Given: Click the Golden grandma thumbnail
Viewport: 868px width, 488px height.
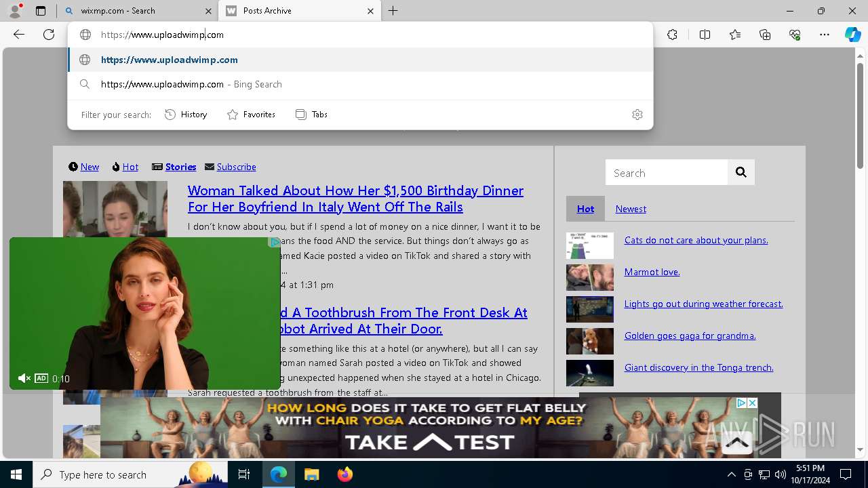Looking at the screenshot, I should (590, 342).
